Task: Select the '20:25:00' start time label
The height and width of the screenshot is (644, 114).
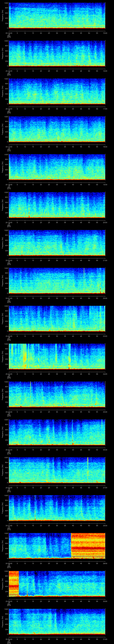Action: (x=9, y=450)
